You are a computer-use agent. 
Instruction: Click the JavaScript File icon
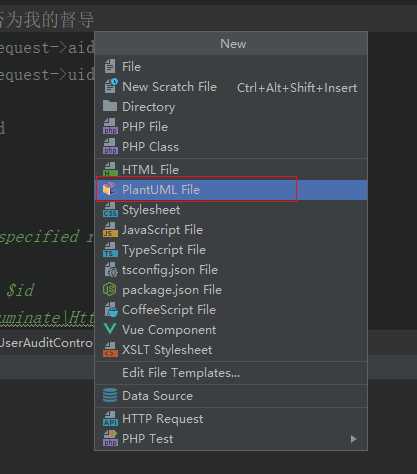(110, 230)
